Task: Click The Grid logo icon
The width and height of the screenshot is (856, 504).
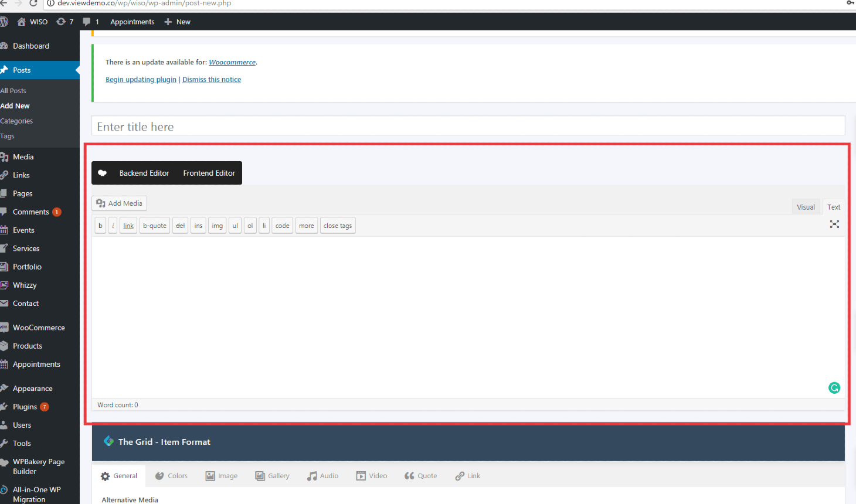Action: [x=108, y=441]
